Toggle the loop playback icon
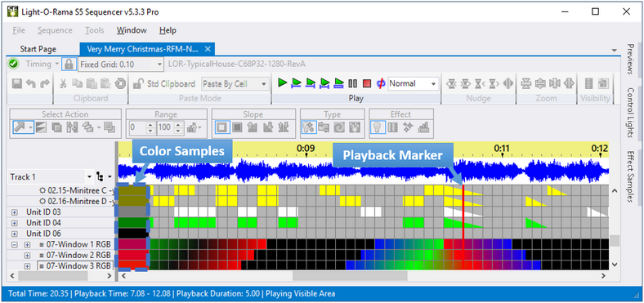This screenshot has height=303, width=644. click(381, 84)
